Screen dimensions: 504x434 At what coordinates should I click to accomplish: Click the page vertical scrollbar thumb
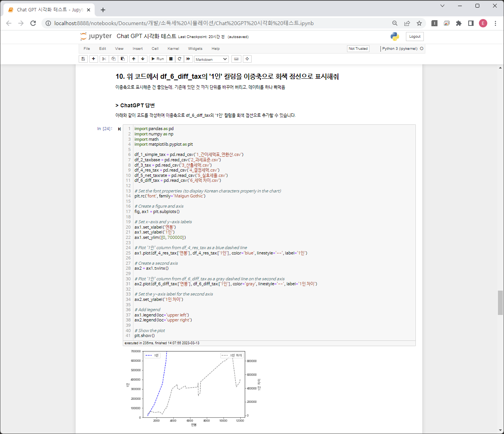500,303
